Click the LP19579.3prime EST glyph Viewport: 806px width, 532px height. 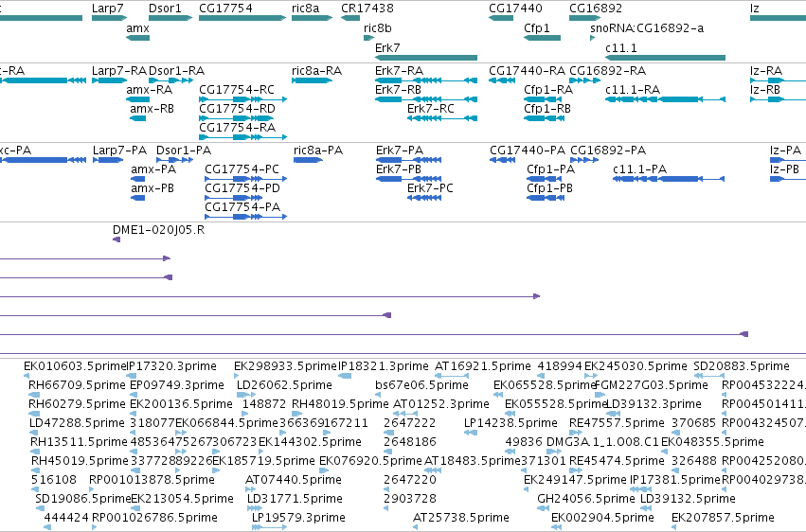[x=269, y=527]
